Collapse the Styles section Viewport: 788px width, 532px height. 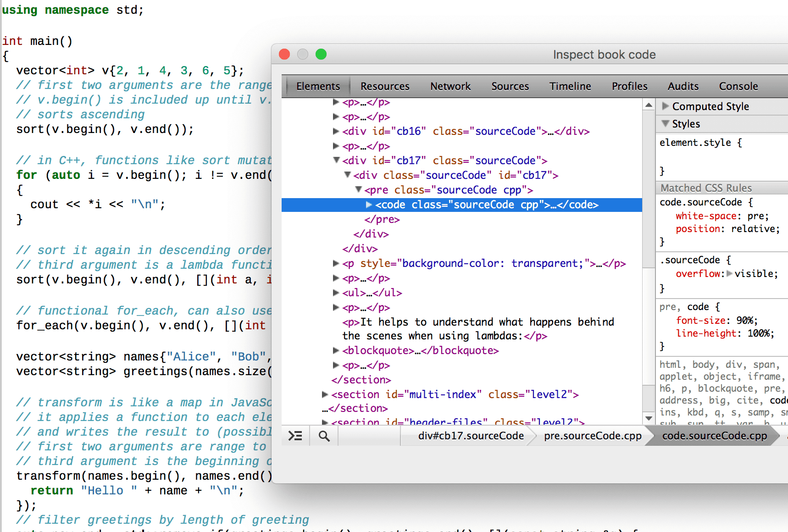pos(666,123)
